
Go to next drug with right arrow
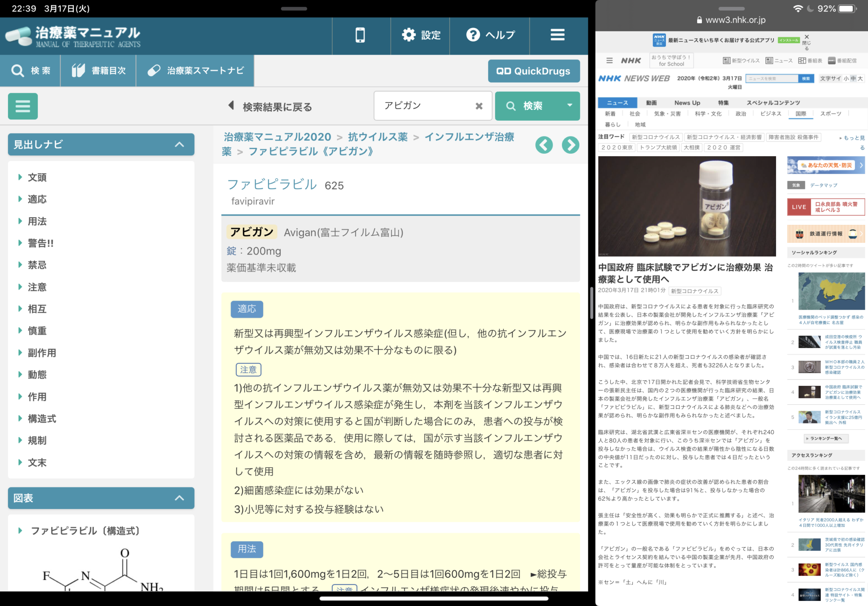click(x=570, y=145)
